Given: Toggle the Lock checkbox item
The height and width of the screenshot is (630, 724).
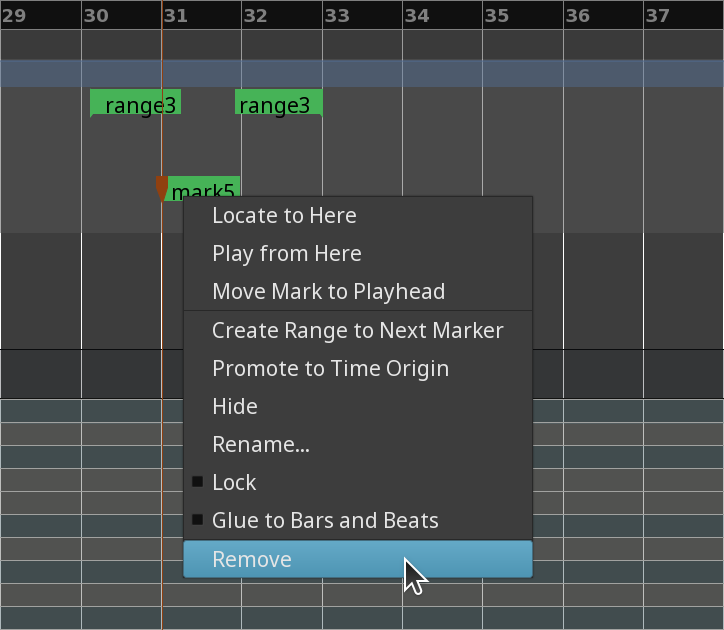Looking at the screenshot, I should 358,482.
